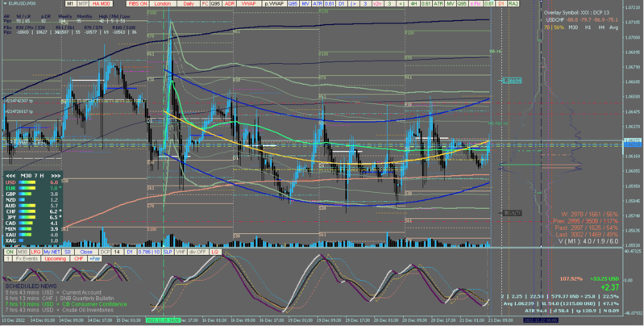Click the pink v2v button

point(376,4)
